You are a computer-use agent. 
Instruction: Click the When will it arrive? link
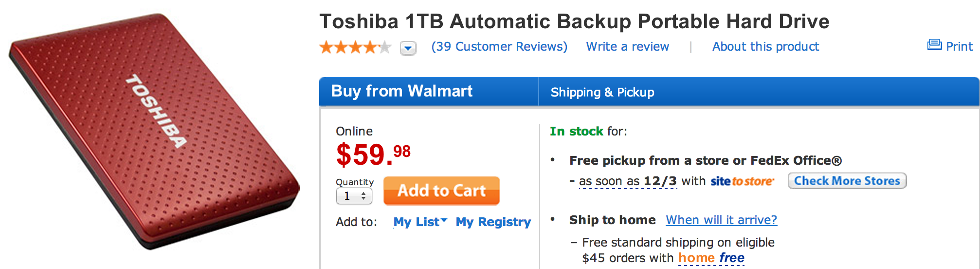[721, 220]
